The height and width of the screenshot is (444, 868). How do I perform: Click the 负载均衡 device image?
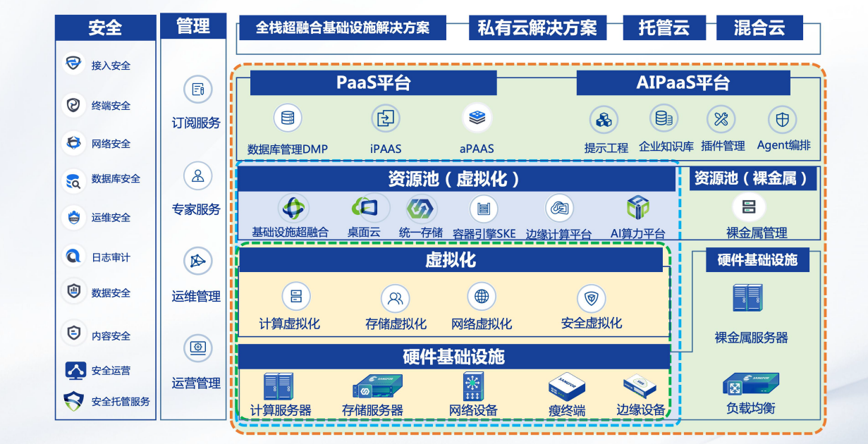coord(750,384)
